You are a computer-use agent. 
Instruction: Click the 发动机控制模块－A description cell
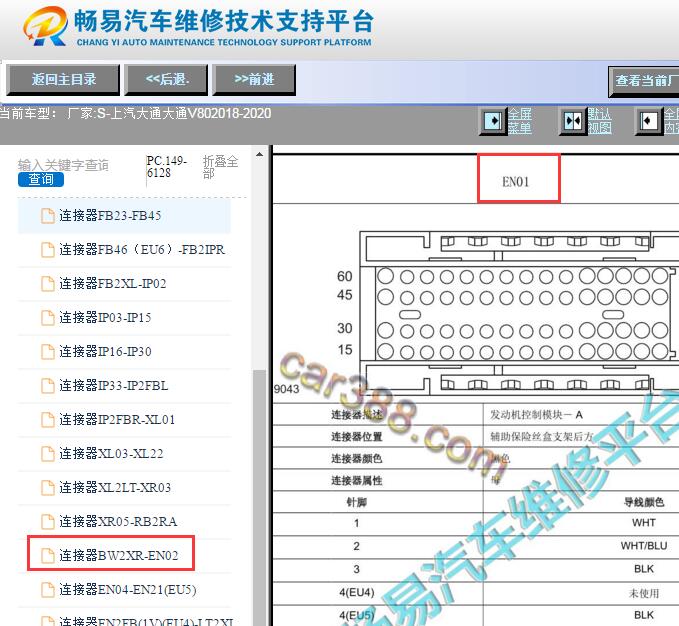536,415
